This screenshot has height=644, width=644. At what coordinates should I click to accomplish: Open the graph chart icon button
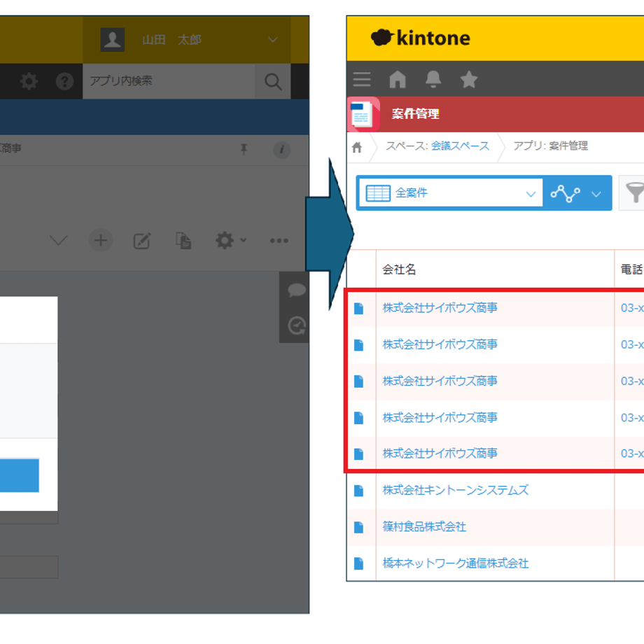[565, 193]
